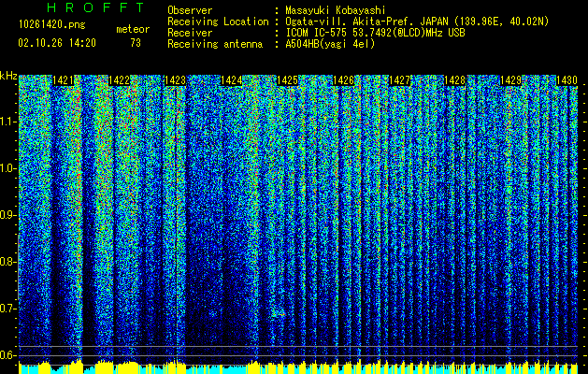Click the Receiver label
588x374 pixels.
tap(190, 33)
